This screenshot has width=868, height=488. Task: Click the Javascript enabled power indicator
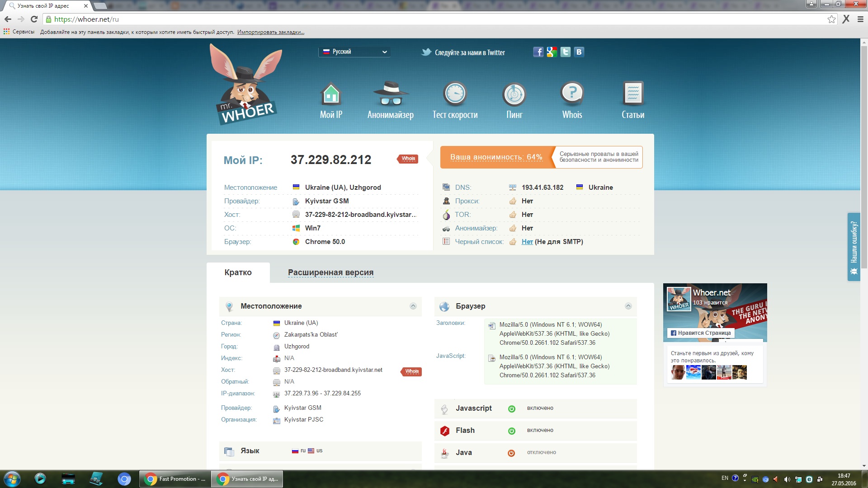(x=511, y=408)
